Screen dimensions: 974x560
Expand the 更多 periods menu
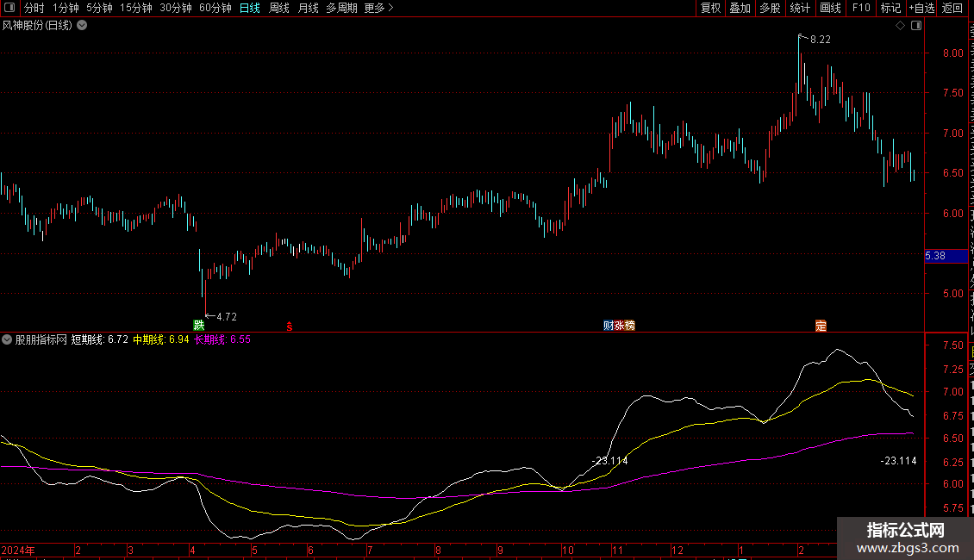(x=378, y=8)
